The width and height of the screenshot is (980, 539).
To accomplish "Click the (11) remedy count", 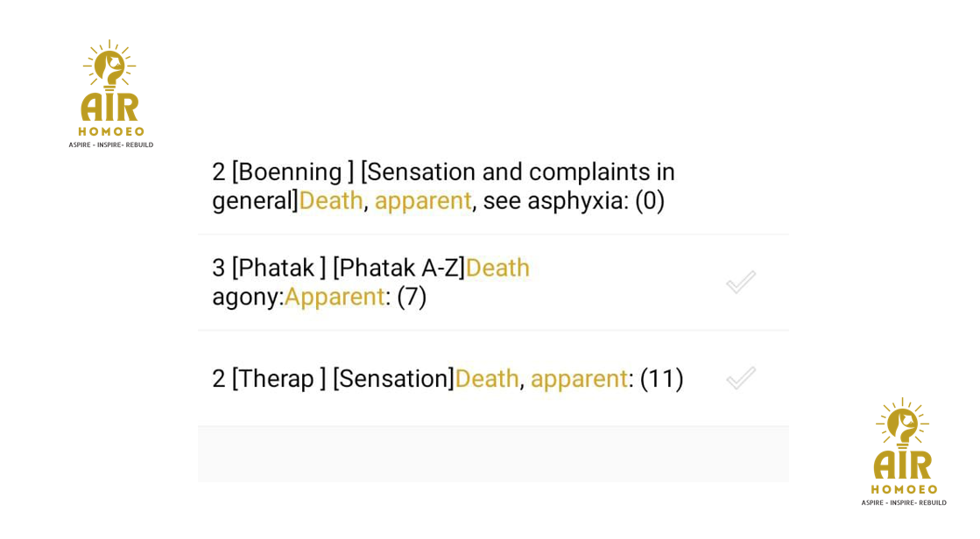I will (661, 378).
